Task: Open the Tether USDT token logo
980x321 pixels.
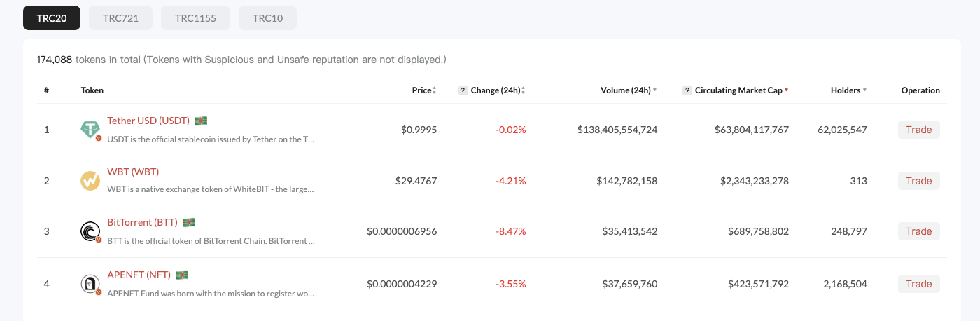Action: point(90,130)
